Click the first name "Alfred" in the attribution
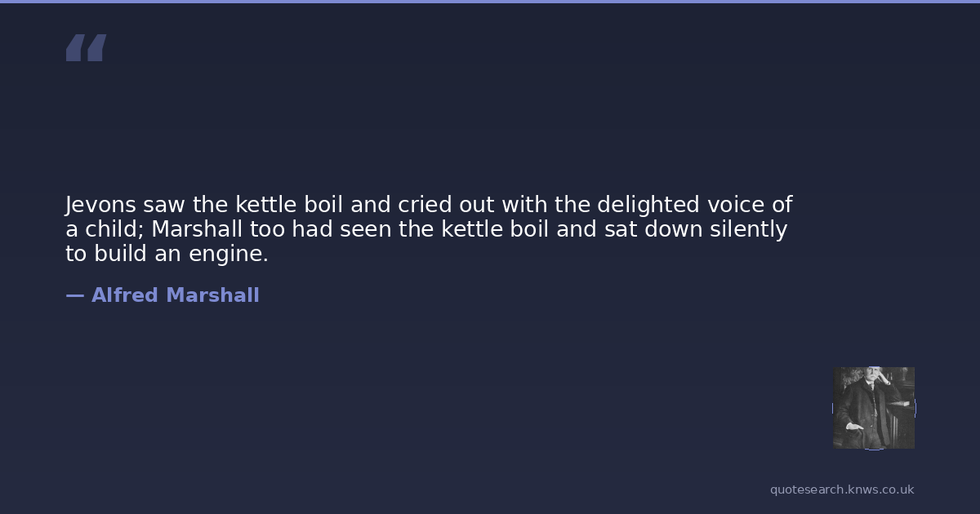 (x=125, y=295)
